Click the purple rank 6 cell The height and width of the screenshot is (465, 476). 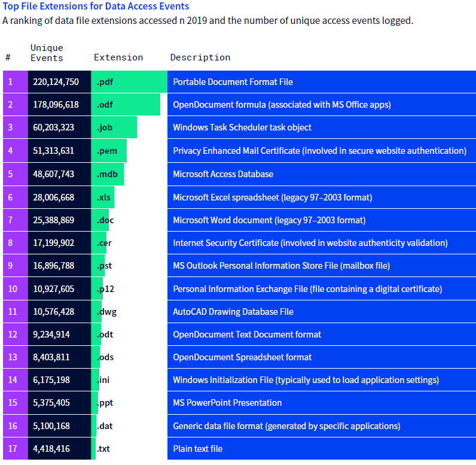[15, 197]
